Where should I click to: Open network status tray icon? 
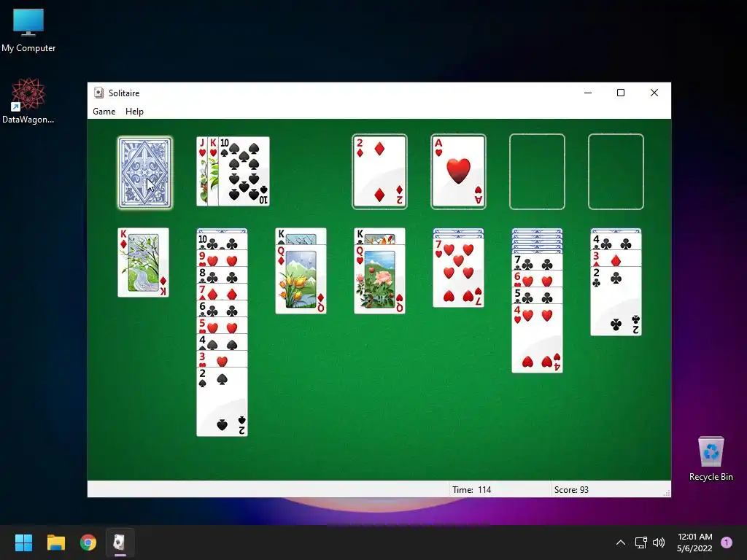click(x=640, y=542)
